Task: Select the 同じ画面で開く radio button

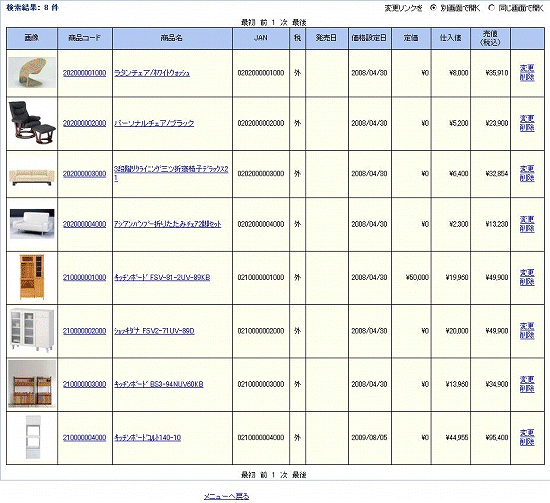Action: (491, 7)
